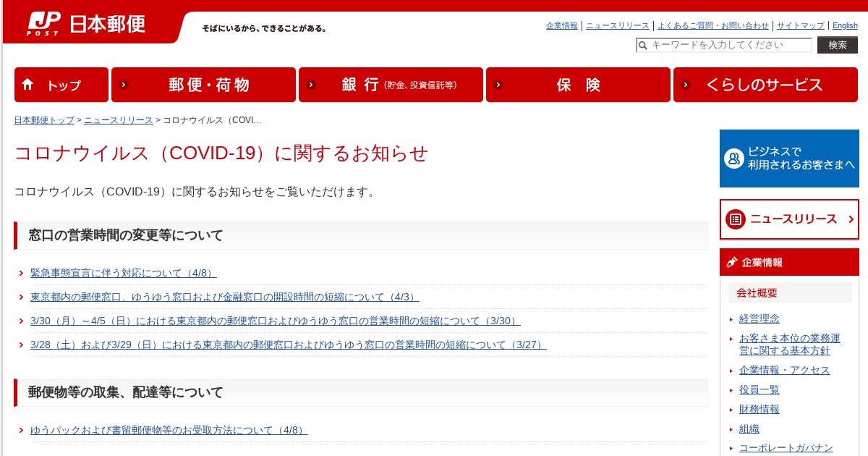Click the slogan そばにいるから、できることがある。

pyautogui.click(x=265, y=29)
